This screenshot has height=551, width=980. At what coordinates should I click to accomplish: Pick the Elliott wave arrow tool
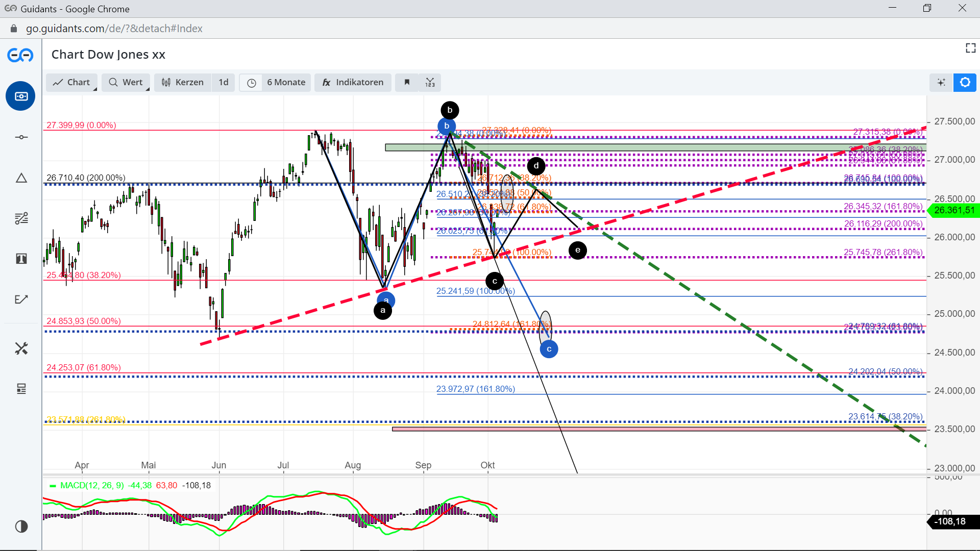click(21, 299)
